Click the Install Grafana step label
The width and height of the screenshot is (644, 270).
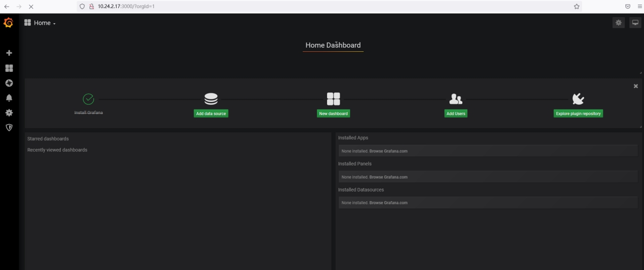point(89,113)
